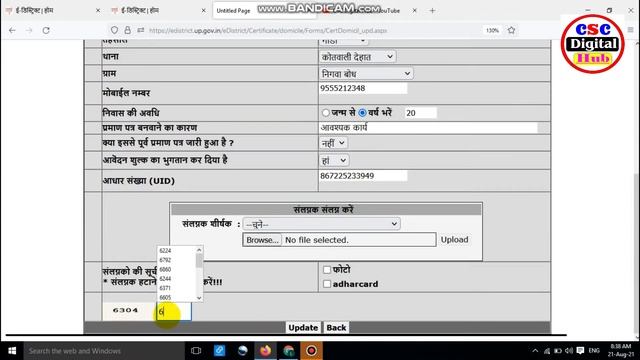The image size is (640, 360).
Task: Close the first e-District tab
Action: pyautogui.click(x=98, y=11)
